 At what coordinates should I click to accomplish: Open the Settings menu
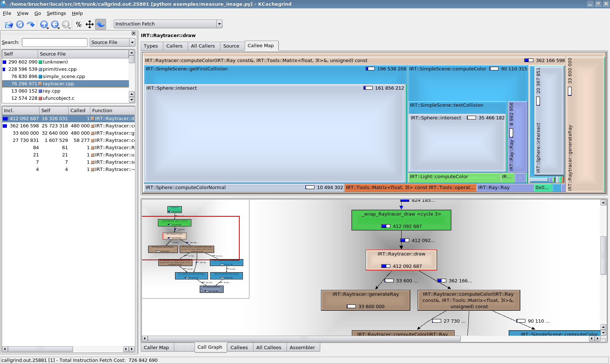[56, 13]
